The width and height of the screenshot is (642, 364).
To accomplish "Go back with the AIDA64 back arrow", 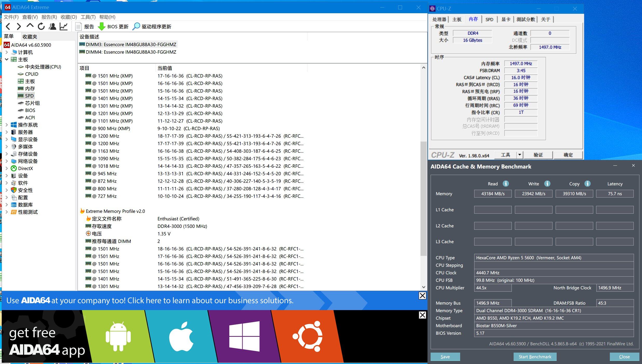I will point(8,26).
